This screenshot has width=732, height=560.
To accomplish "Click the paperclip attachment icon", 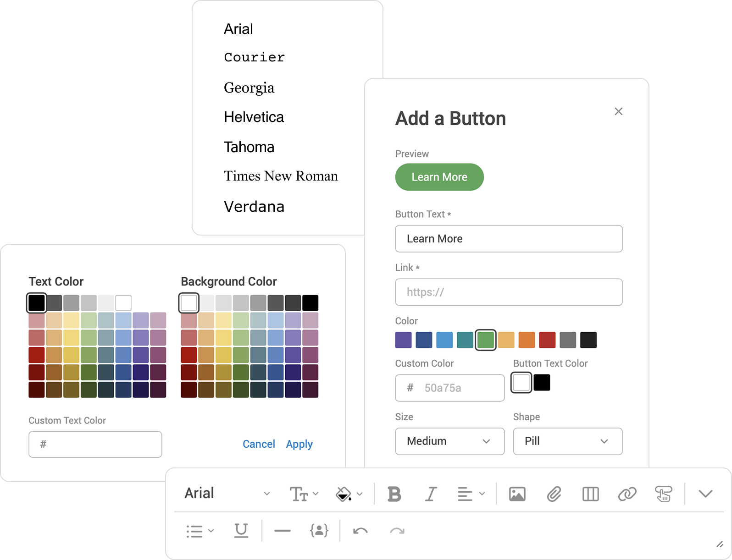I will click(x=554, y=494).
